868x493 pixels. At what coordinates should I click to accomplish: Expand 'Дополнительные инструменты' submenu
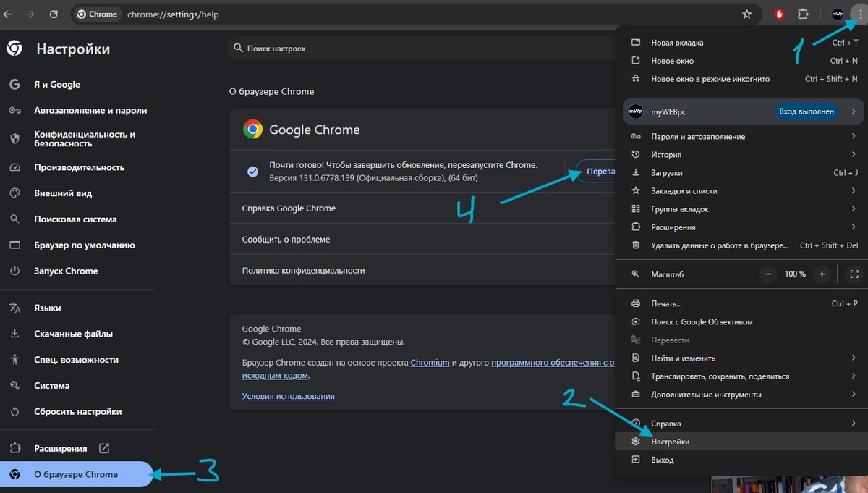click(740, 395)
